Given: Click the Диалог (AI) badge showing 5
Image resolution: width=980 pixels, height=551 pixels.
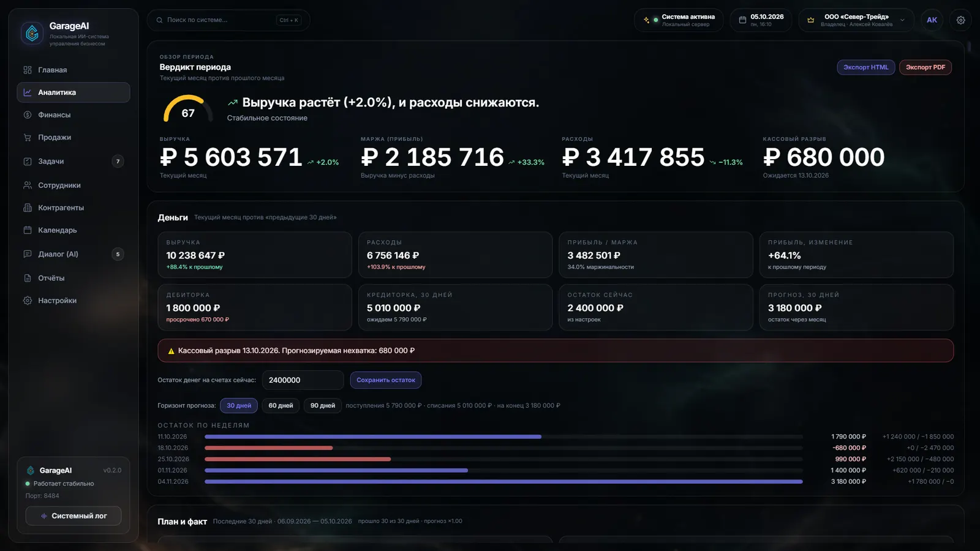Looking at the screenshot, I should click(118, 254).
